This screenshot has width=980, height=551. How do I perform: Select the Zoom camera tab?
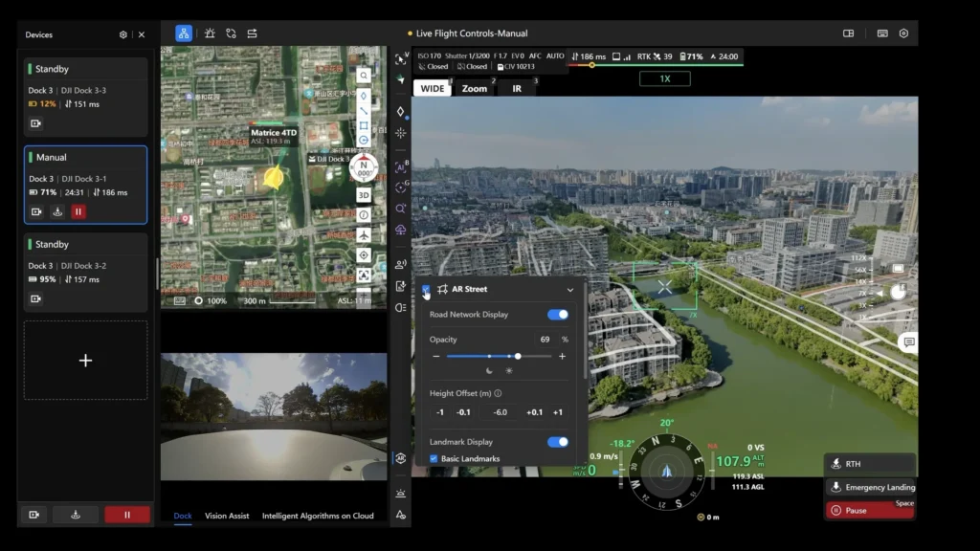[x=475, y=88]
